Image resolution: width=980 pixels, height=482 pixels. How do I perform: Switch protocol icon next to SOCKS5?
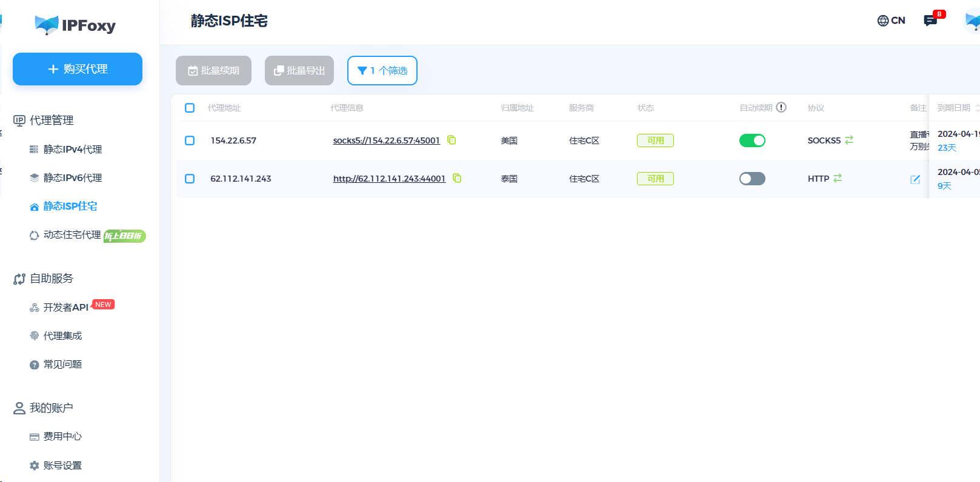[849, 140]
